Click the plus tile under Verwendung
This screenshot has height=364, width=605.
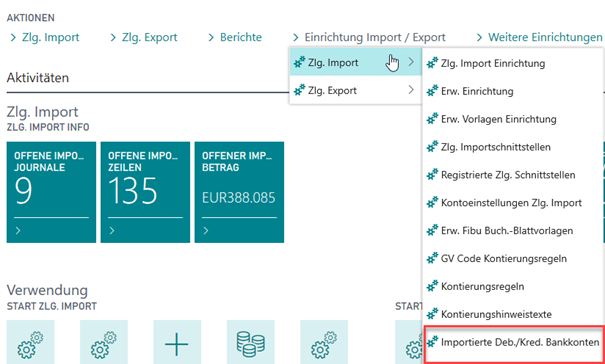point(177,342)
